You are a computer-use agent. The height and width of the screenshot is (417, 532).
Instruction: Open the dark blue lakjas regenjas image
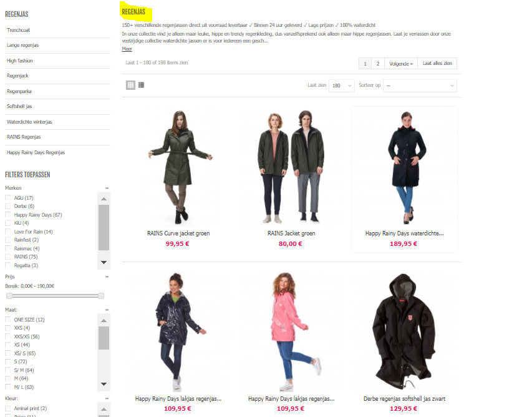179,331
